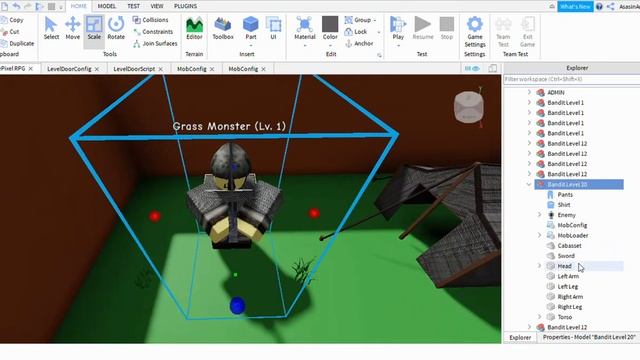640x360 pixels.
Task: Click the help question mark icon
Action: click(x=599, y=7)
